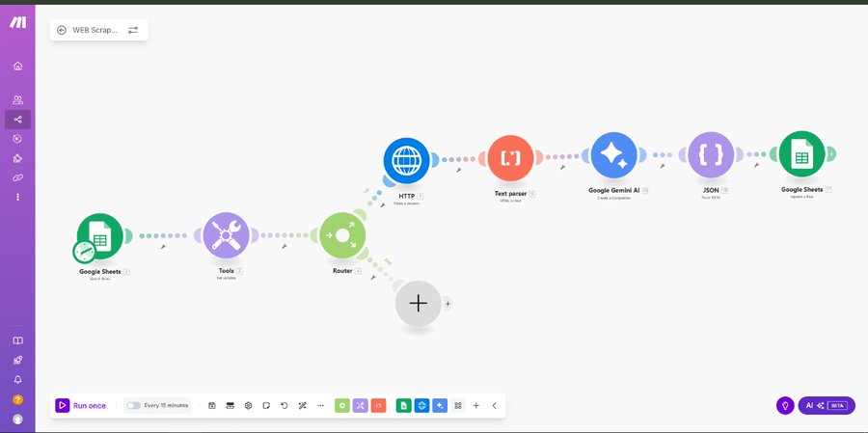Add a favorite with toolbar plus icon

476,405
